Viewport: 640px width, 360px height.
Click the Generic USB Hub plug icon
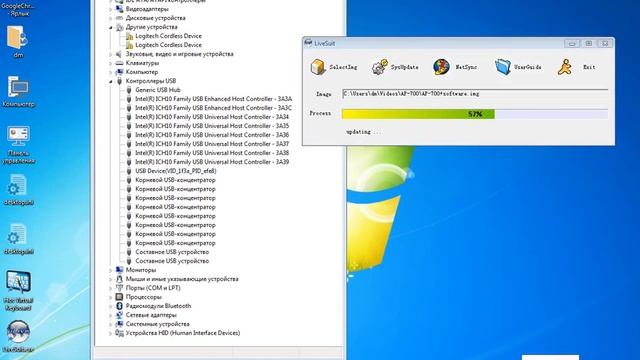pyautogui.click(x=129, y=90)
